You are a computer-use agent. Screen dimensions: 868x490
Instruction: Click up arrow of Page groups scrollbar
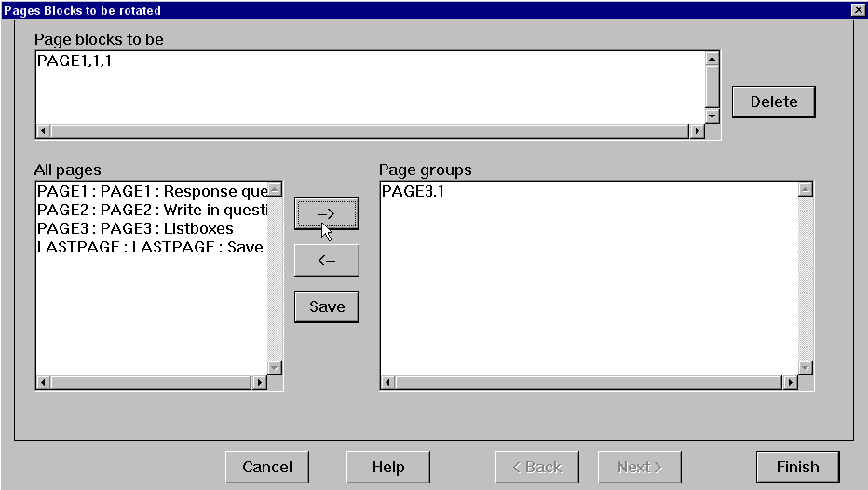[806, 189]
